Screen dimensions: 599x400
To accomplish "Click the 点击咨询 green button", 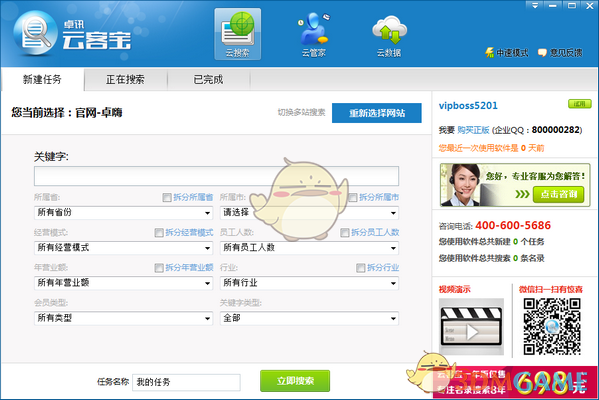I will pyautogui.click(x=559, y=194).
